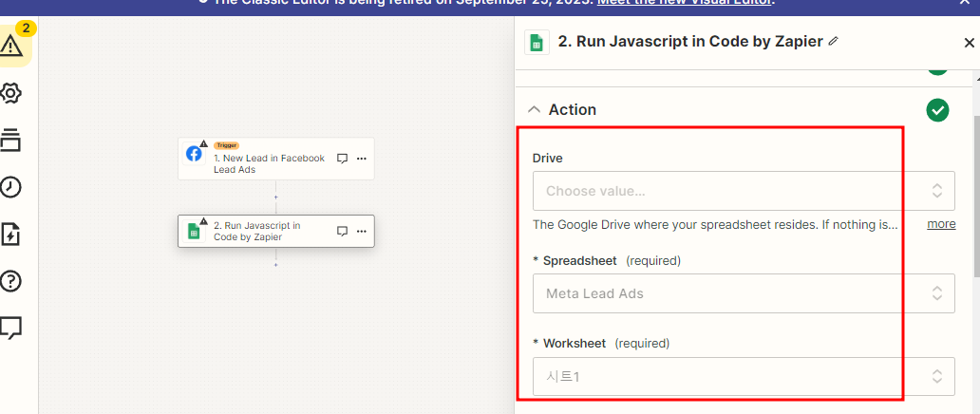Open 'Meet the new Visual Editor' link

click(685, 2)
